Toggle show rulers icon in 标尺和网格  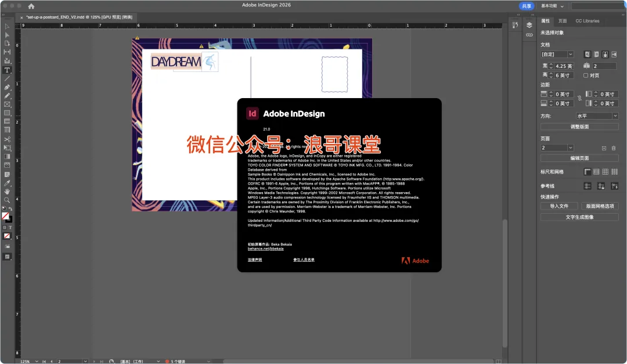587,172
